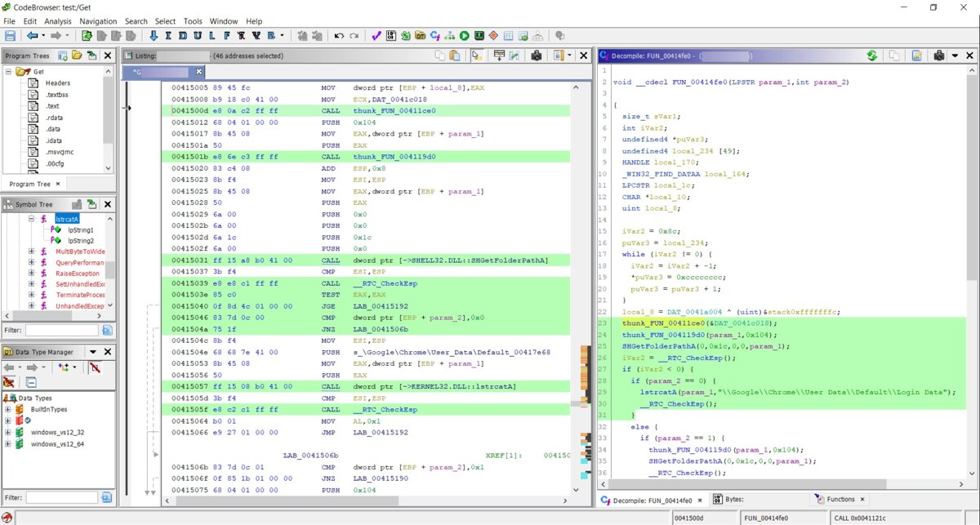
Task: Open Data Type Manager panel menu arrow
Action: 92,352
